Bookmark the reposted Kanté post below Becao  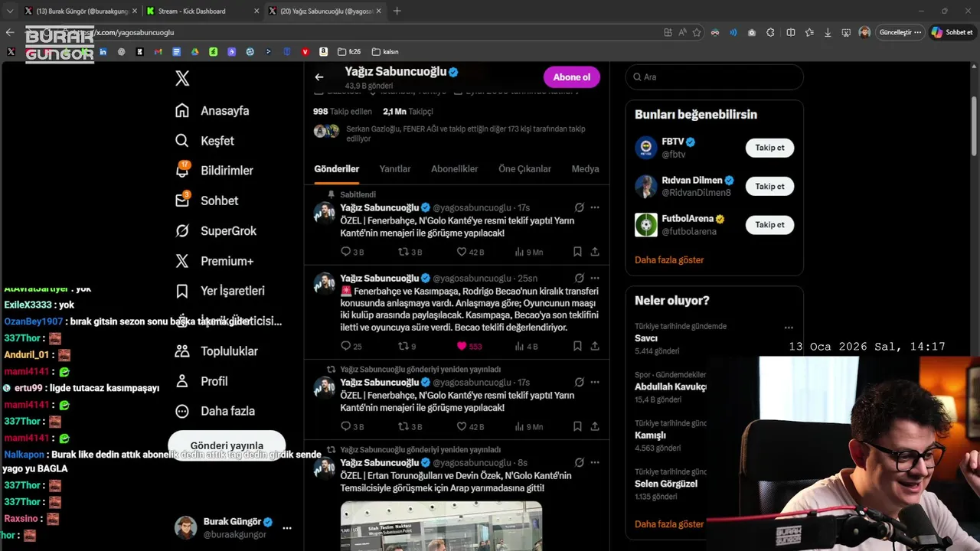577,426
